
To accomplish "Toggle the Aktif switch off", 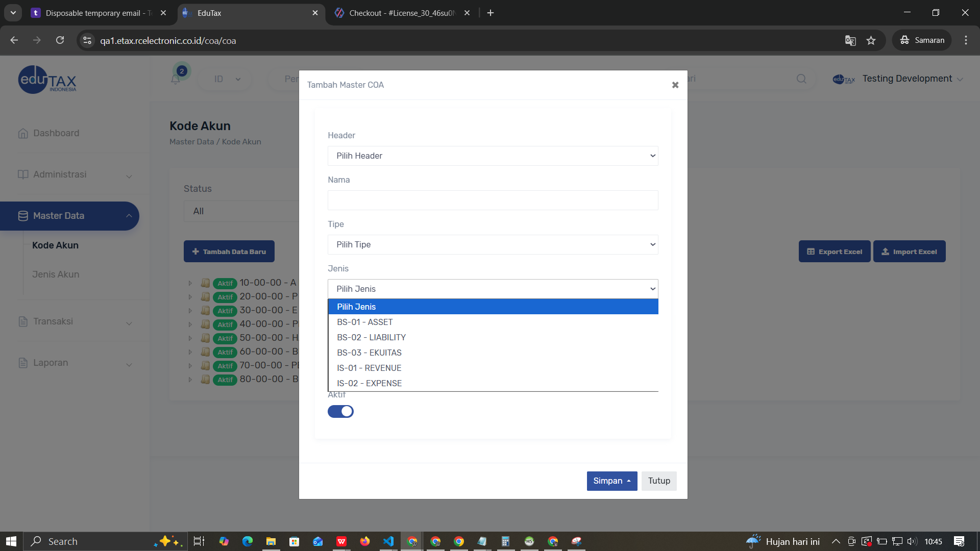I will click(x=340, y=411).
